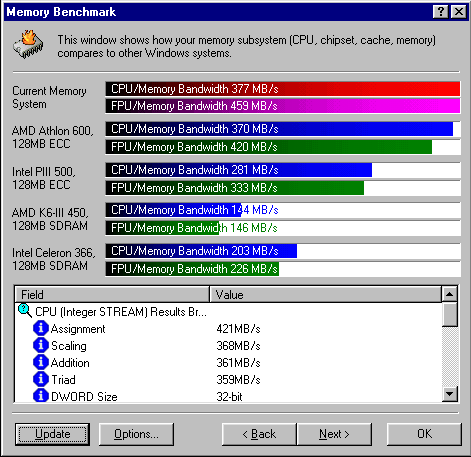The width and height of the screenshot is (471, 457).
Task: Advance with the Next button
Action: coord(334,434)
